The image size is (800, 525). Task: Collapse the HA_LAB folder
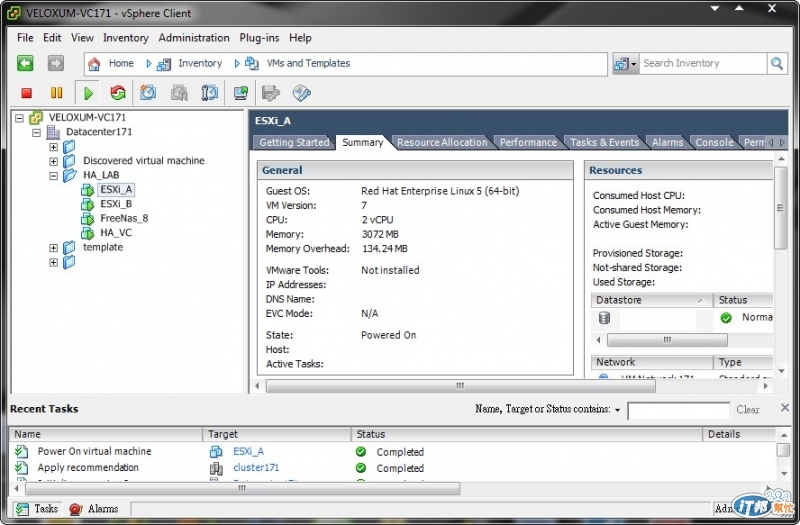pyautogui.click(x=54, y=176)
